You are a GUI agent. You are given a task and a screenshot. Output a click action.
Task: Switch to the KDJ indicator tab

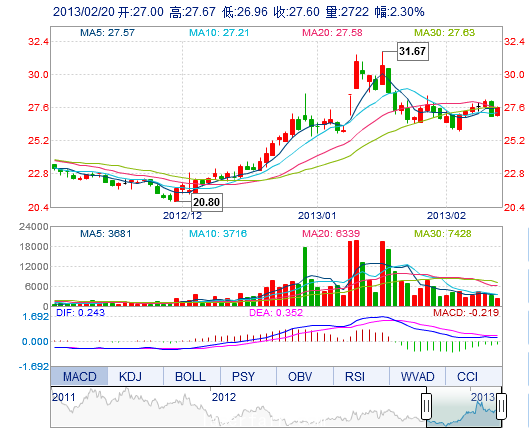130,376
